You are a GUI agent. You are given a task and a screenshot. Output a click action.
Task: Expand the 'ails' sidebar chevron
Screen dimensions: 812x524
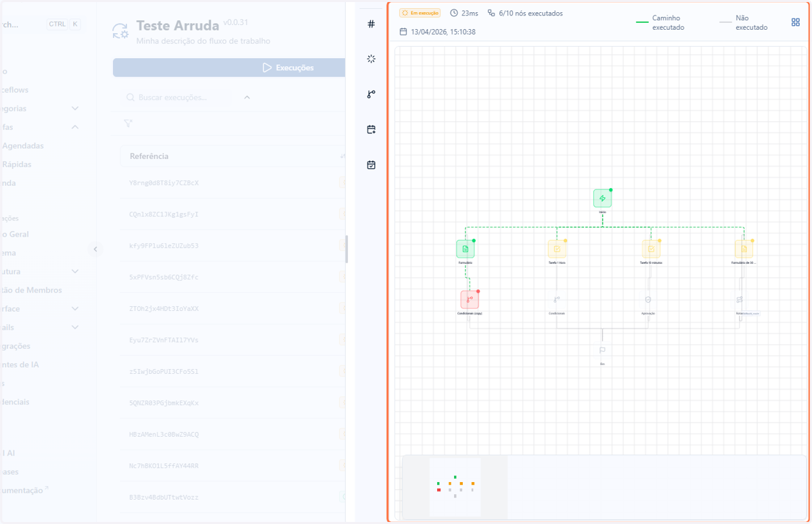tap(75, 327)
